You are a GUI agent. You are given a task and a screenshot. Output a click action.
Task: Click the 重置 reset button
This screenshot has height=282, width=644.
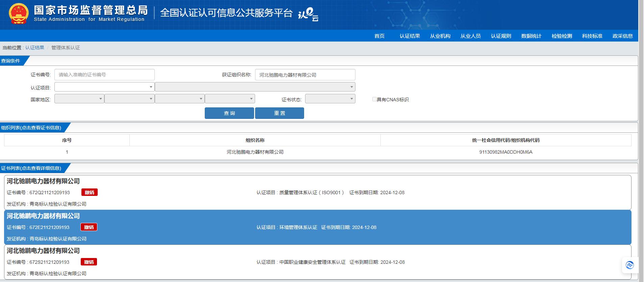[x=279, y=113]
